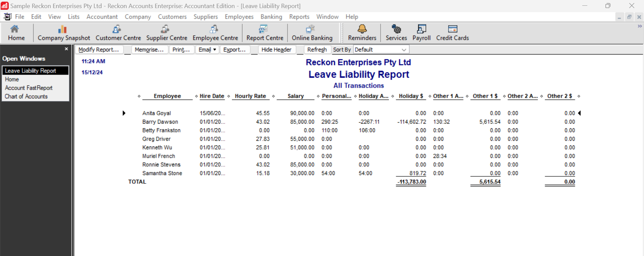Click the document control icon beside File menu

coord(7,16)
